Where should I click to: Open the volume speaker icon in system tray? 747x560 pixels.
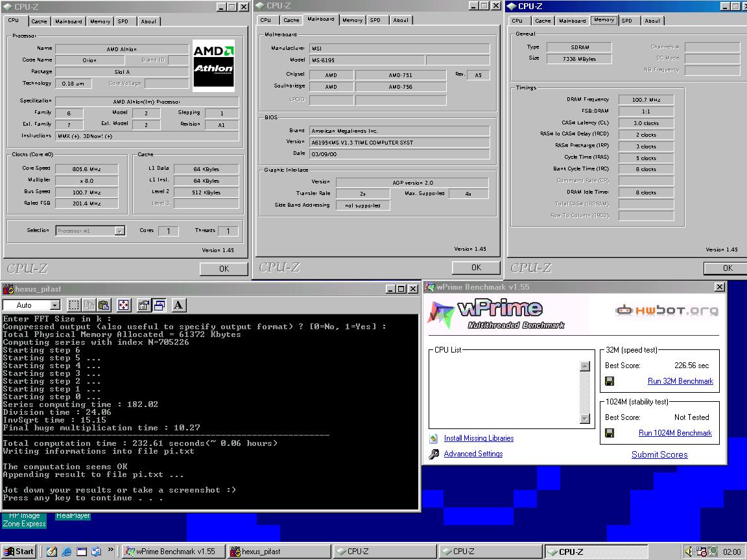click(x=689, y=552)
